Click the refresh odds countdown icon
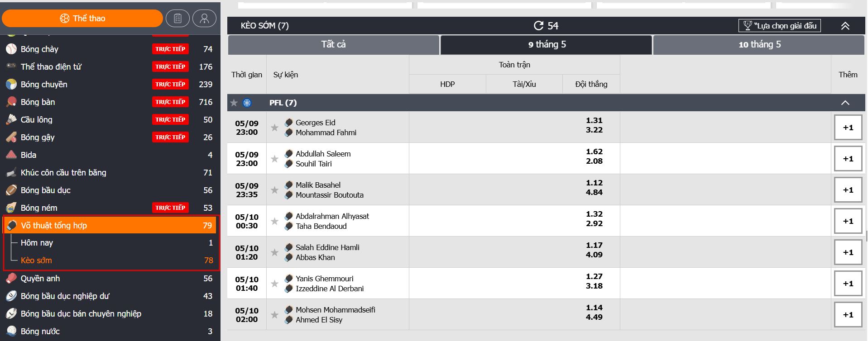Viewport: 868px width, 341px height. click(x=538, y=26)
